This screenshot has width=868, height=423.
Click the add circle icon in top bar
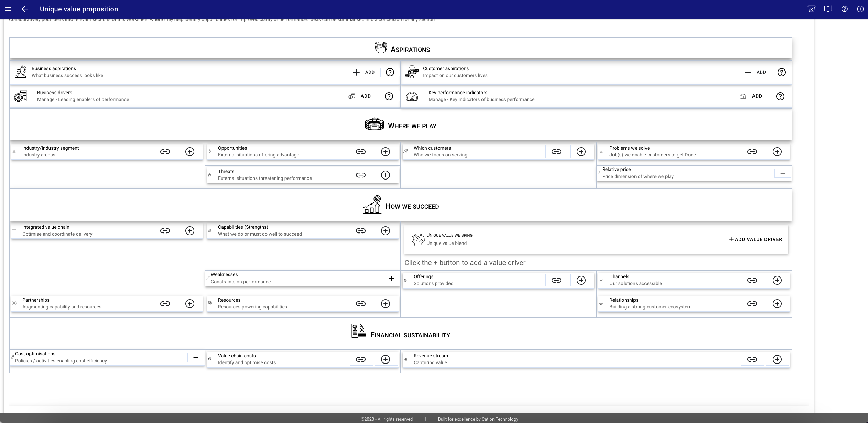coord(860,9)
